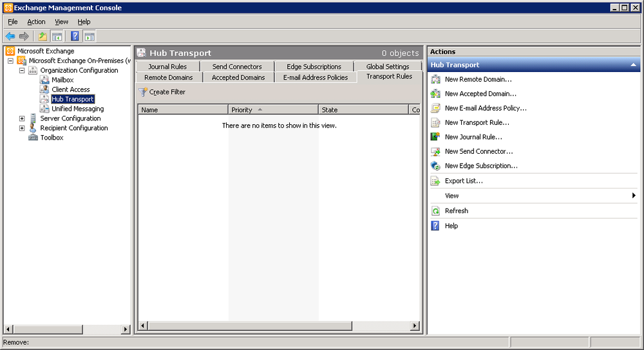Click the Back arrow toolbar icon
Screen dimensions: 644x350
tap(10, 37)
